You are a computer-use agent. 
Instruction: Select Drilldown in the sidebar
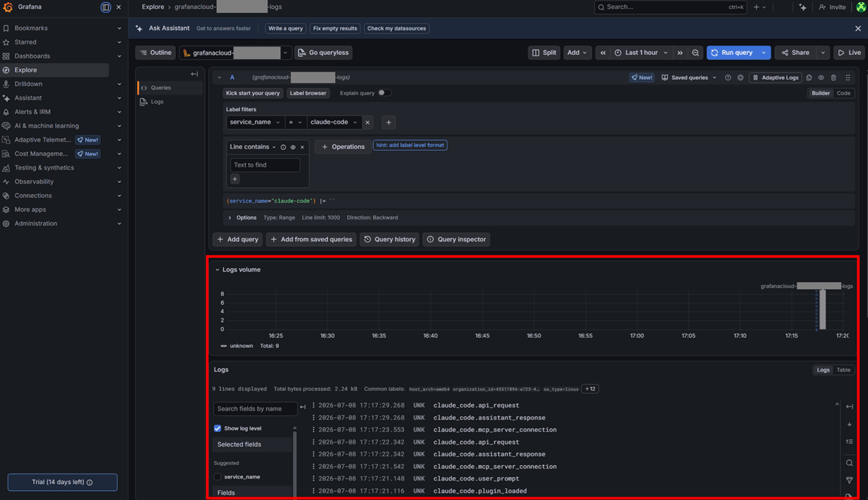[x=28, y=84]
